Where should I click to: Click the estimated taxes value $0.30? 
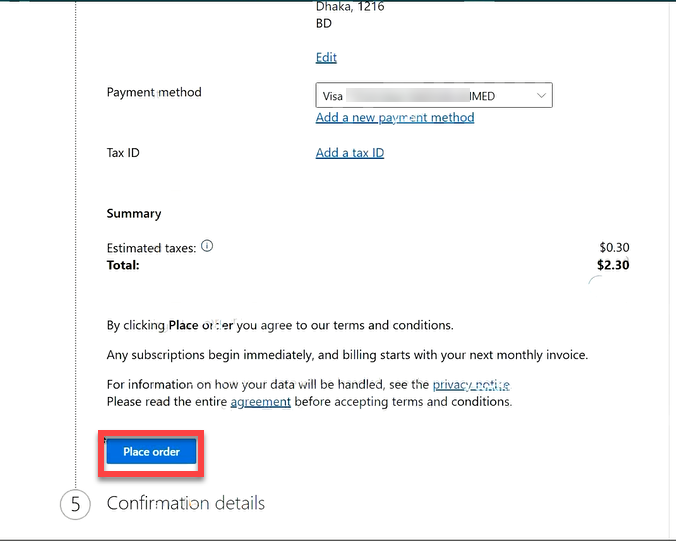coord(614,247)
